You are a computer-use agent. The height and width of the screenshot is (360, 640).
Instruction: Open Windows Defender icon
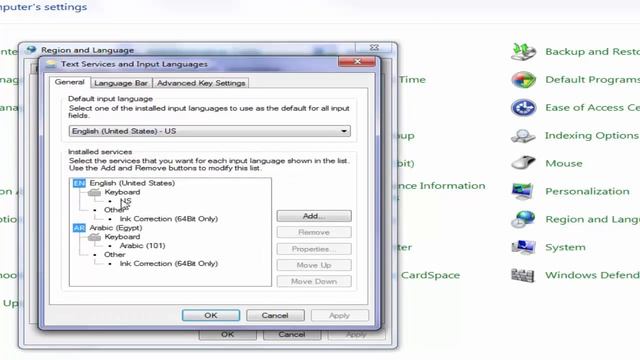point(523,275)
